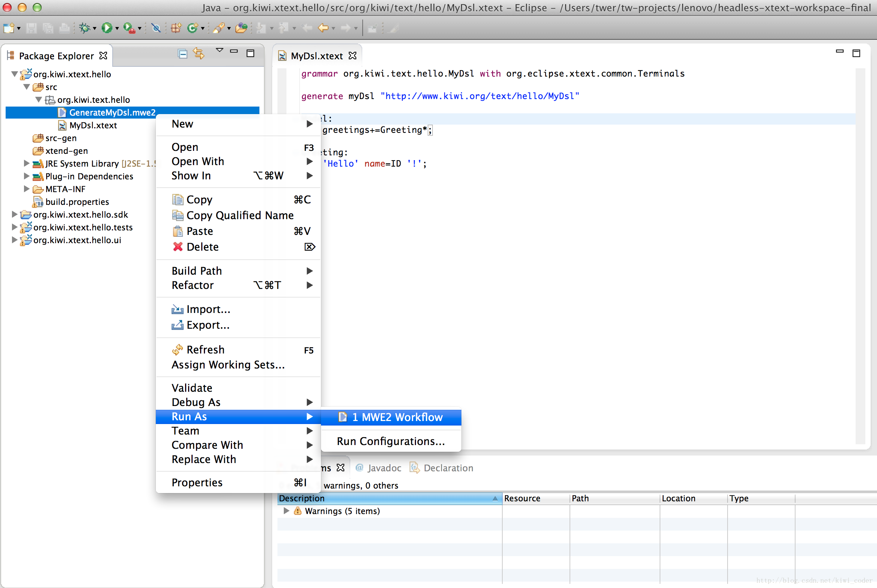Sort by the Resource column header
The height and width of the screenshot is (588, 877).
click(536, 498)
